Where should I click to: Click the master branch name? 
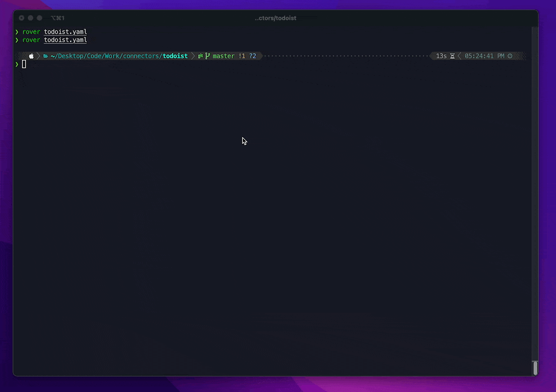[x=224, y=56]
